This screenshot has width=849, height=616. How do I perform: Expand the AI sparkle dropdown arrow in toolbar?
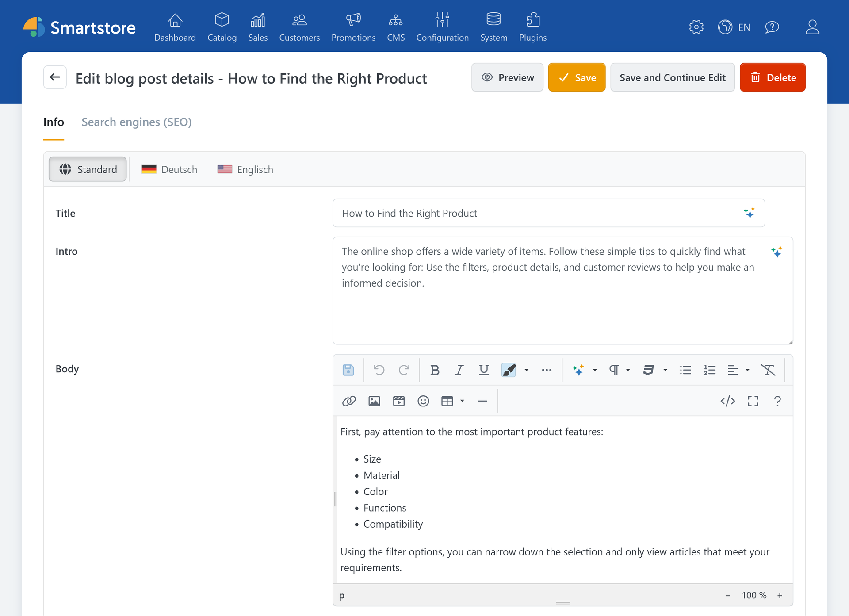click(x=595, y=370)
